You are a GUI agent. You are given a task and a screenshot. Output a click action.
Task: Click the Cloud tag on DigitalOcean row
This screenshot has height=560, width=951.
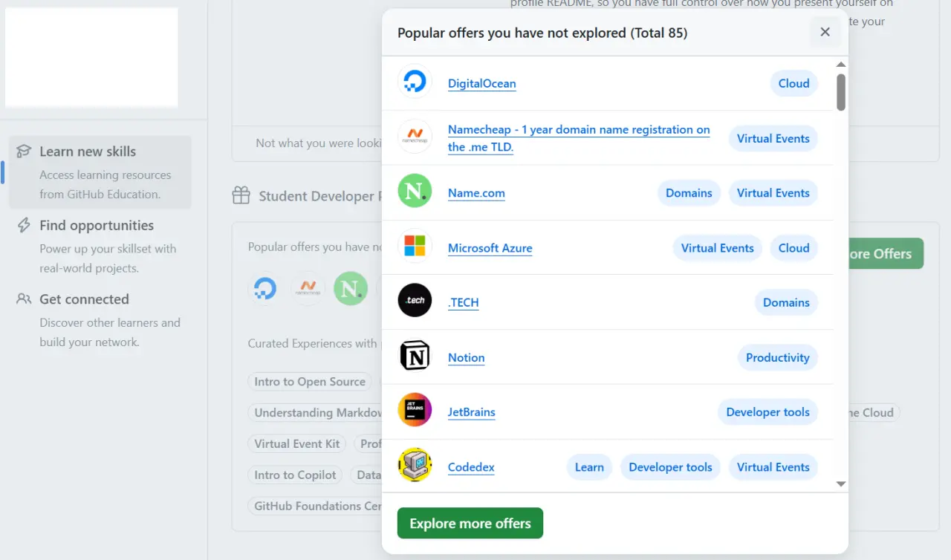793,83
